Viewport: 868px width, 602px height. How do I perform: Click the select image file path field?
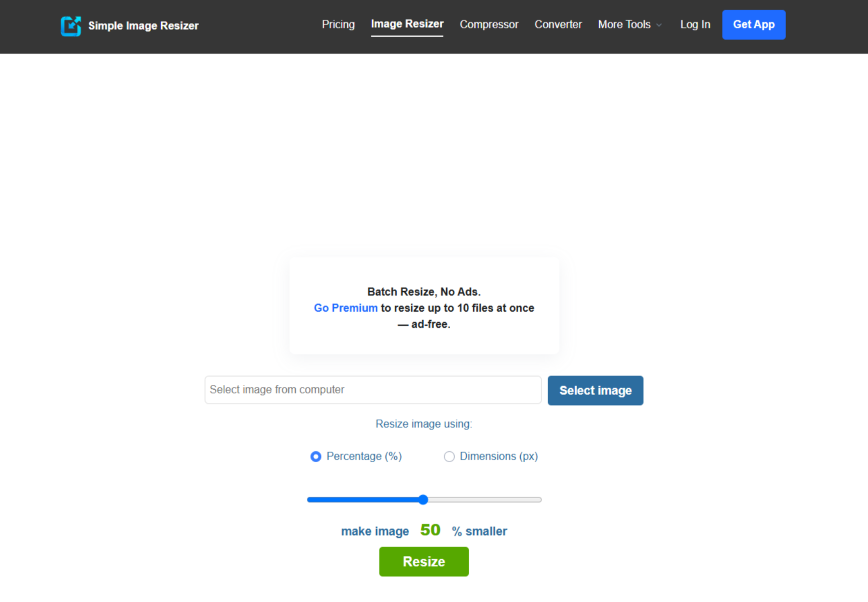click(373, 390)
